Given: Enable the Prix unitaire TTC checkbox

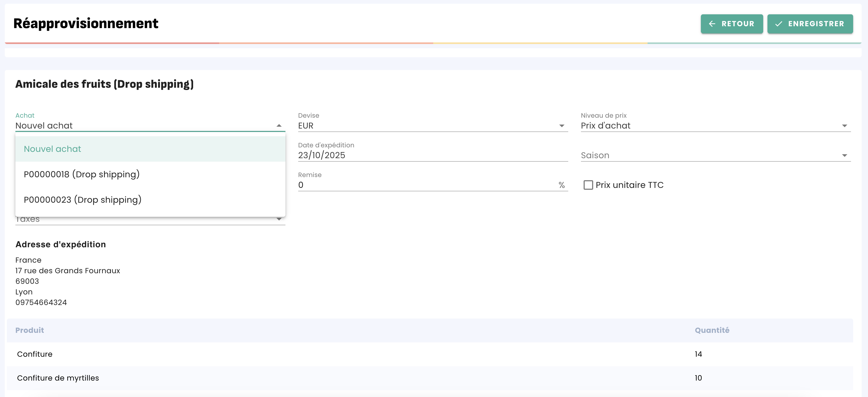Looking at the screenshot, I should pyautogui.click(x=588, y=185).
